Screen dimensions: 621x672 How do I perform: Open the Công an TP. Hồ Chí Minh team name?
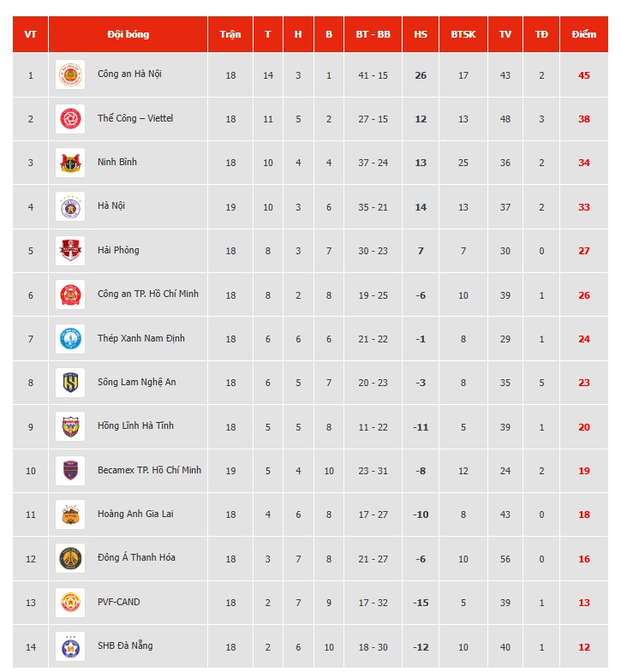147,294
